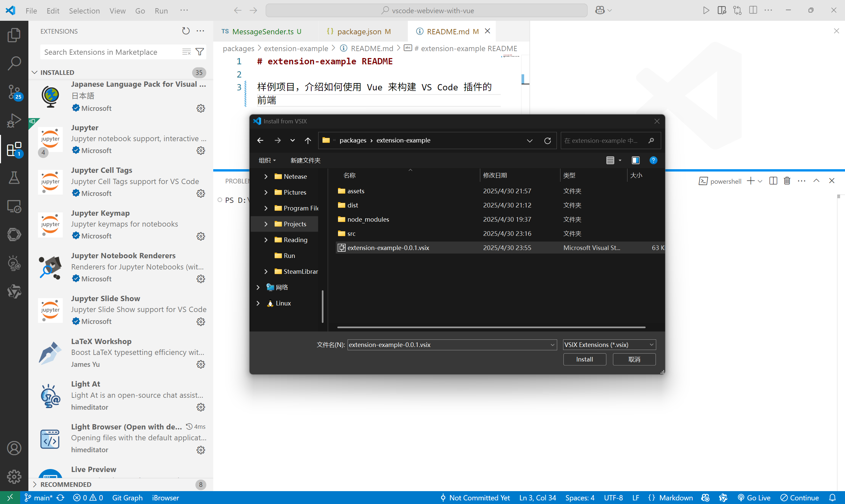Kill terminal with trash icon
The width and height of the screenshot is (845, 504).
coord(787,181)
